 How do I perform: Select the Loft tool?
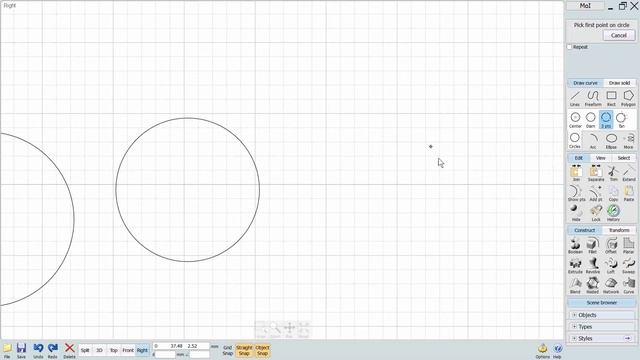611,265
